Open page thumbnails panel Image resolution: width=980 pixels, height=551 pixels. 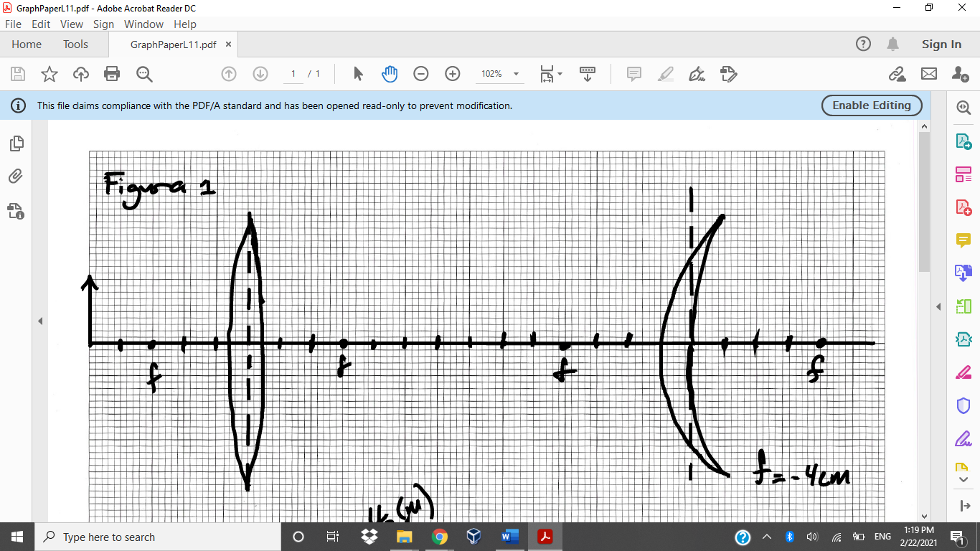[x=17, y=143]
